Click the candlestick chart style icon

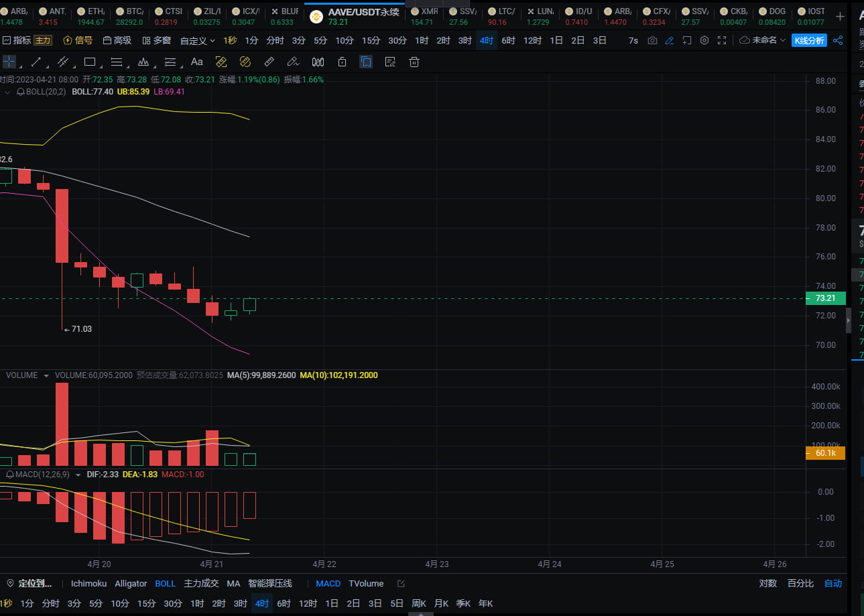(318, 62)
